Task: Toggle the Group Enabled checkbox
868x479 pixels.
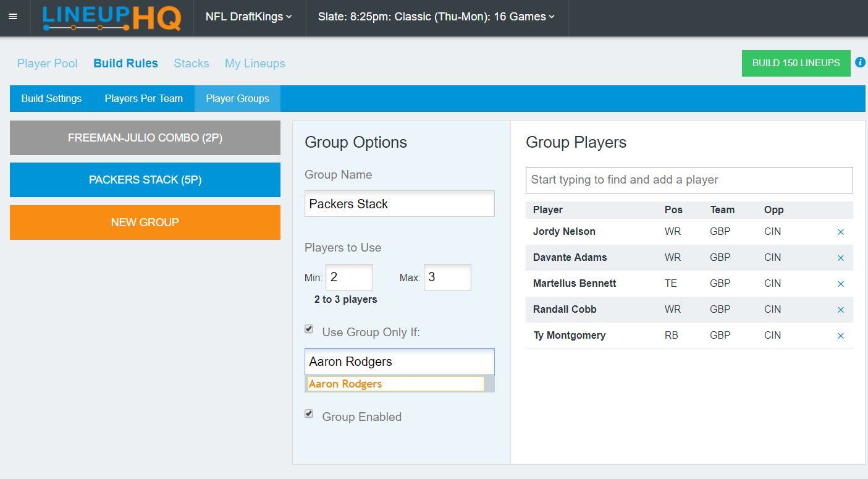Action: (309, 413)
